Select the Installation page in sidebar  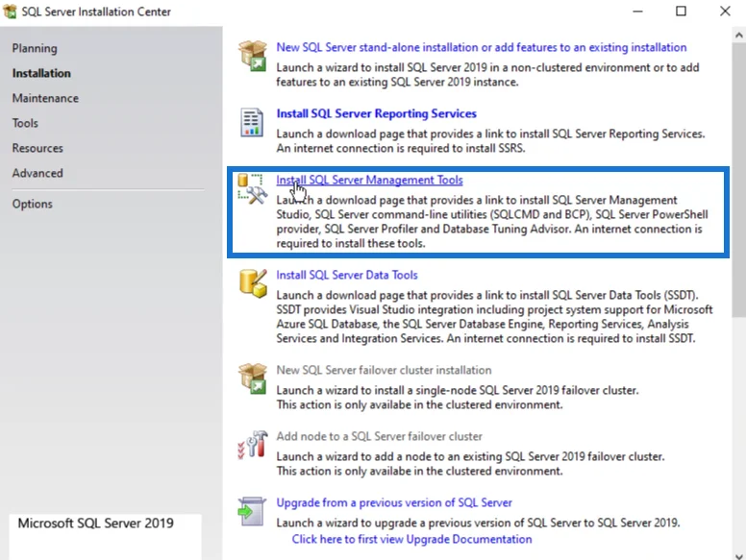tap(41, 73)
